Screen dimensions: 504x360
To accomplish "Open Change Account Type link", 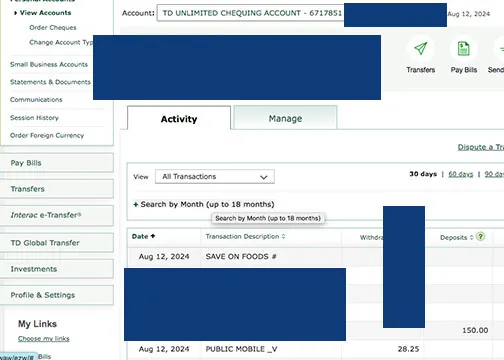I will click(x=61, y=42).
